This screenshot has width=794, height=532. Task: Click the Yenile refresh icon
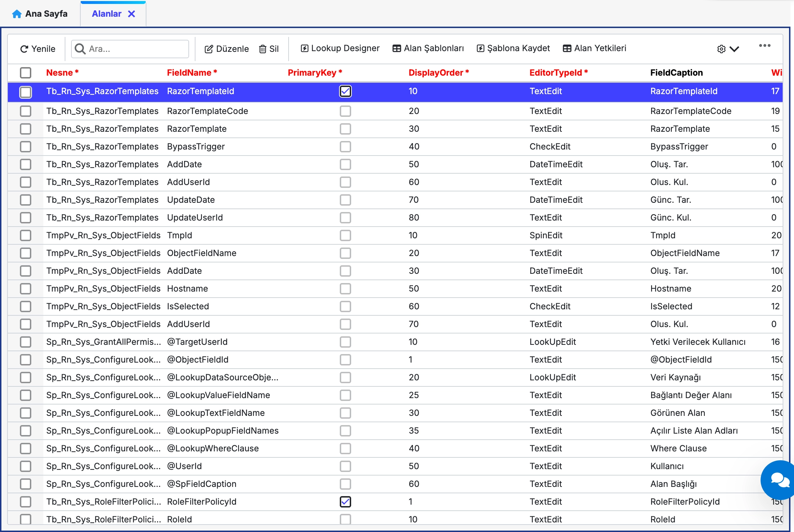click(24, 49)
